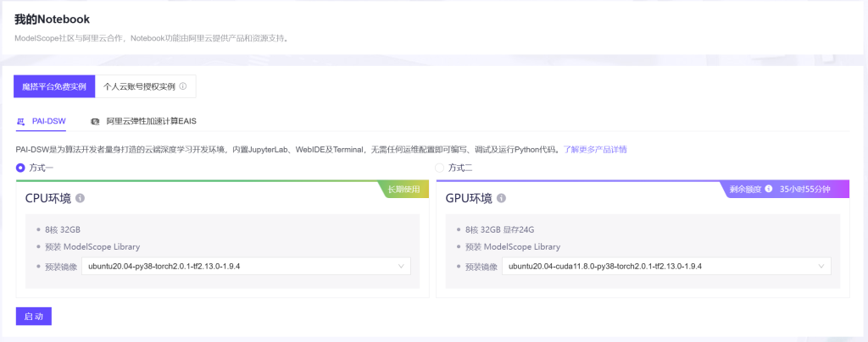Click the CPU环境 card title
Screen dimensions: 868x342
click(48, 198)
